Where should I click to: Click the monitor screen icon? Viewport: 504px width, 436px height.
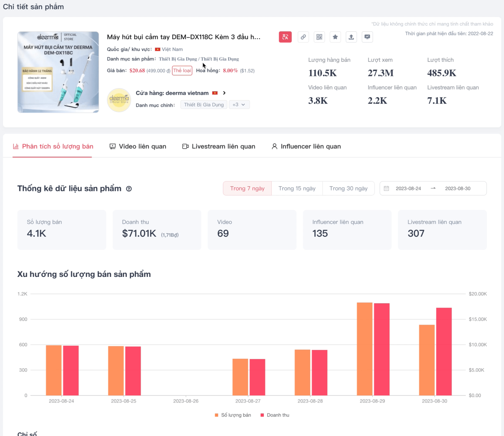coord(367,37)
